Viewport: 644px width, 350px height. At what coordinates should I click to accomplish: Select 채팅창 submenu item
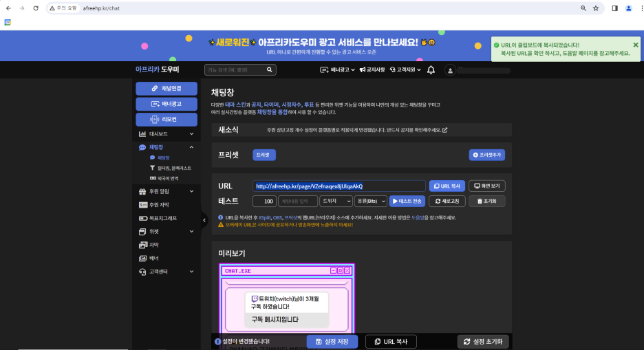tap(160, 158)
